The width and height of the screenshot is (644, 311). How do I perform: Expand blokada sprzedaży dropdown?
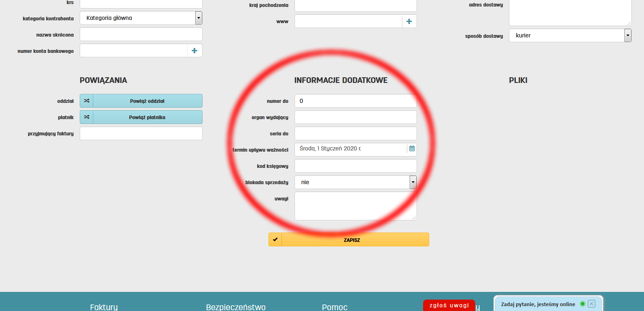point(413,182)
